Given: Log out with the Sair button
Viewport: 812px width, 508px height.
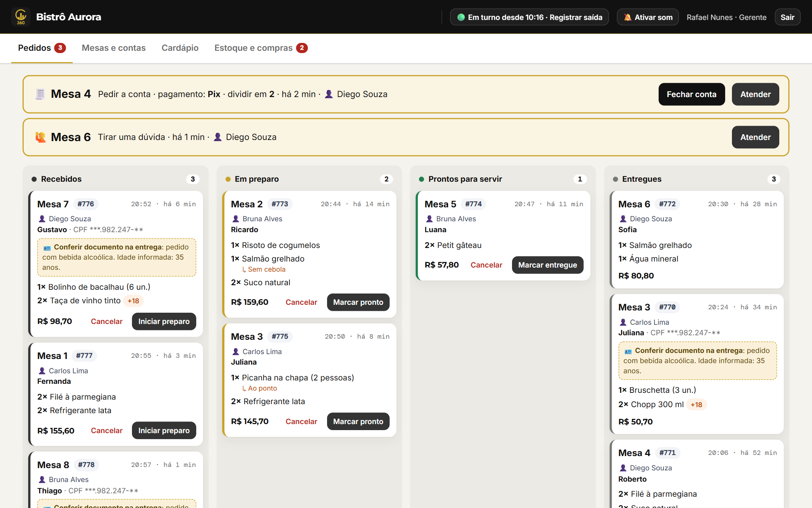Looking at the screenshot, I should [x=787, y=17].
